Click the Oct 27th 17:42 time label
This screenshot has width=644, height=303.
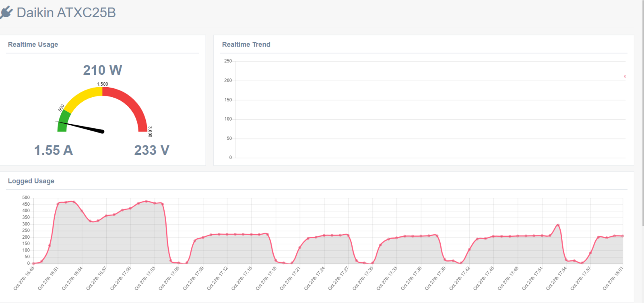coord(460,278)
